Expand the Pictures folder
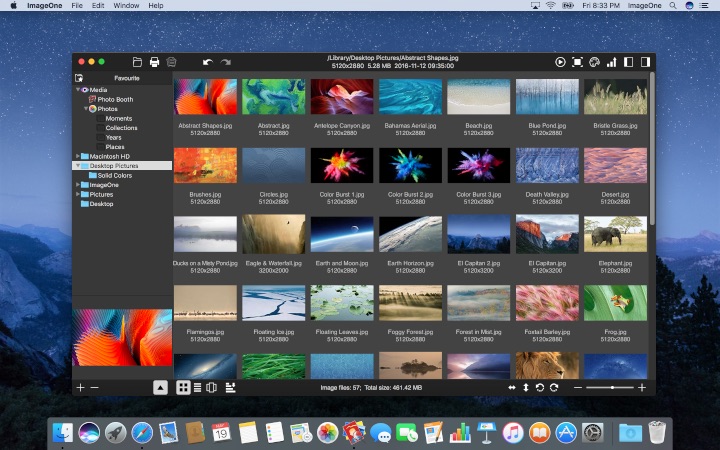720x450 pixels. click(x=78, y=194)
